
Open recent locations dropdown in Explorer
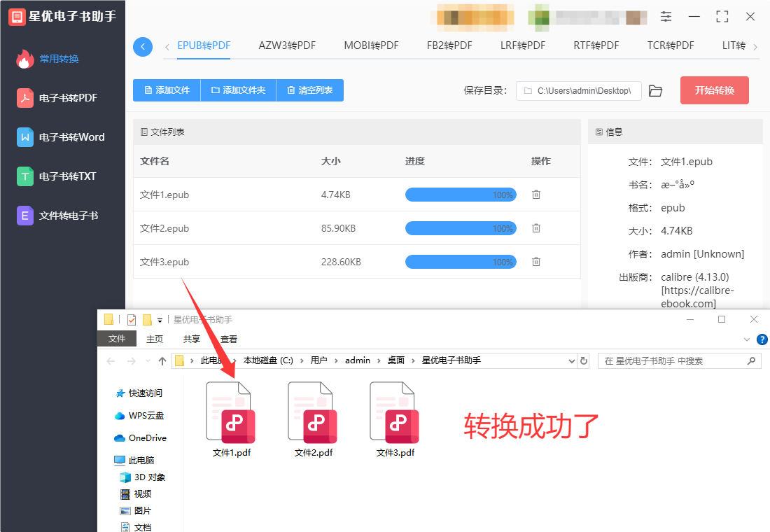click(x=148, y=361)
